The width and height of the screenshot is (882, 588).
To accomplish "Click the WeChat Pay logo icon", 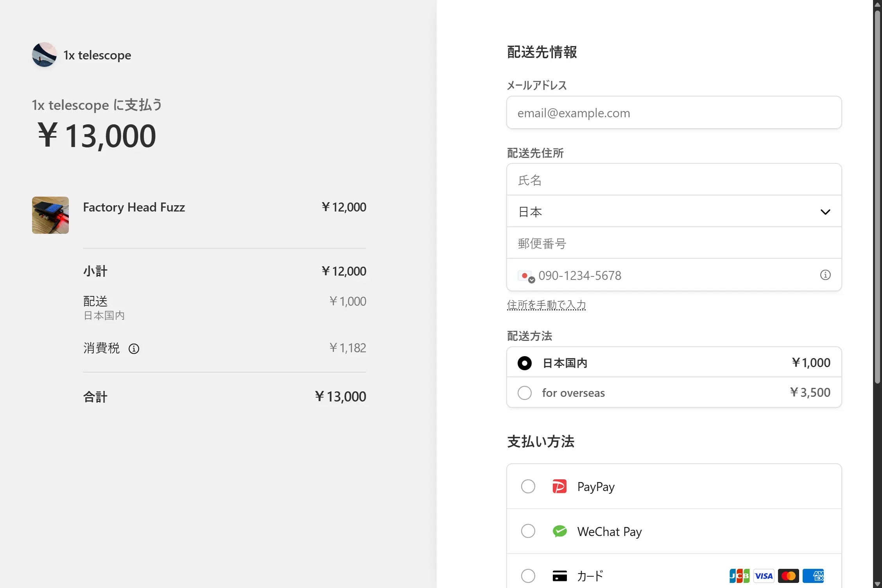I will point(559,531).
